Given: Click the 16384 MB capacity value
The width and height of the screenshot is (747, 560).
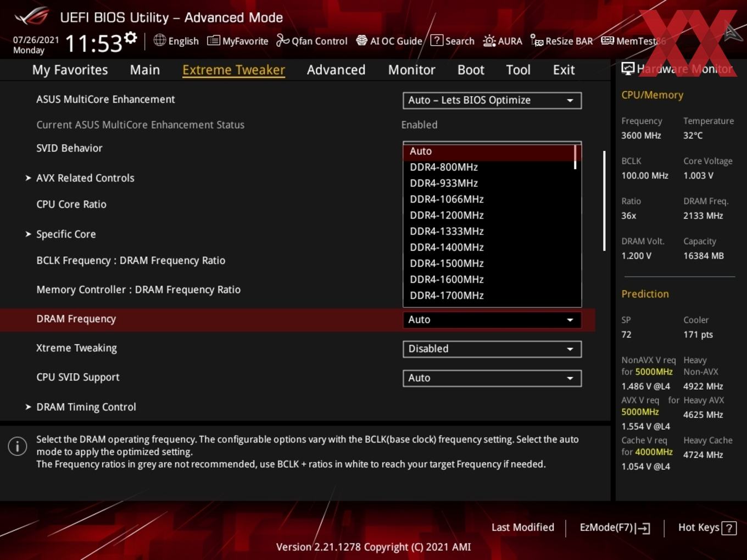Looking at the screenshot, I should 704,256.
